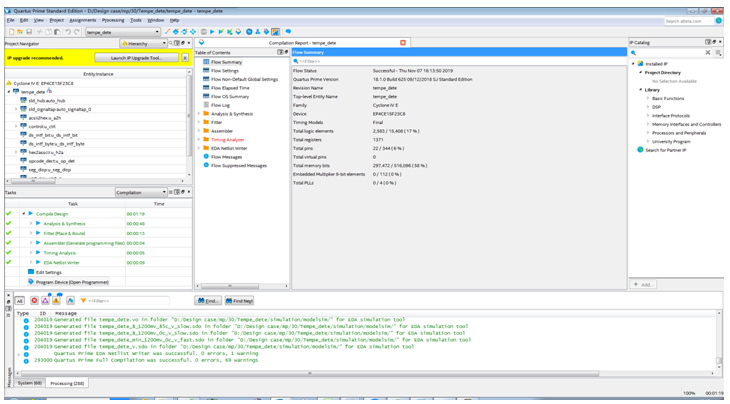Open the pencil Settings toolbar icon
Image resolution: width=730 pixels, height=404 pixels.
(x=167, y=32)
